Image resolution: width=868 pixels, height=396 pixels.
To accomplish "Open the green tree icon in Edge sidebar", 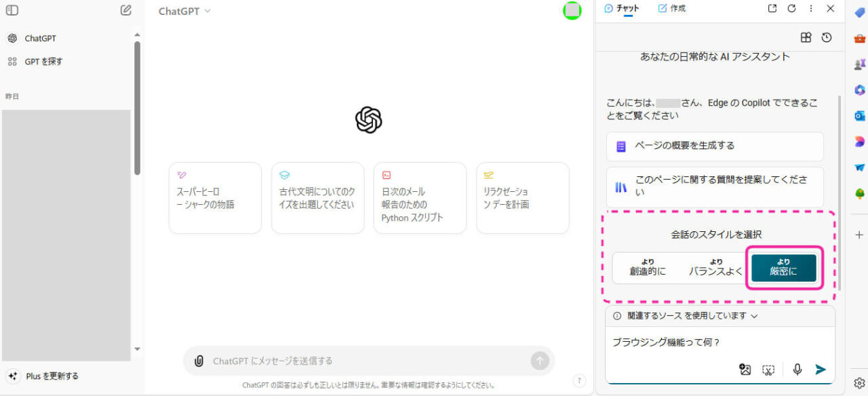I will coord(860,193).
